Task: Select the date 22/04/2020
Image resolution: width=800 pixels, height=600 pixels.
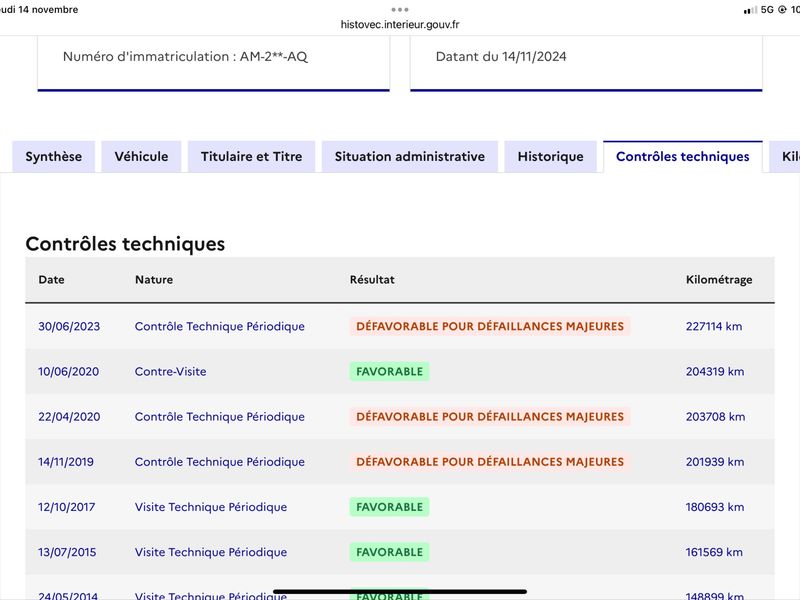Action: tap(69, 417)
